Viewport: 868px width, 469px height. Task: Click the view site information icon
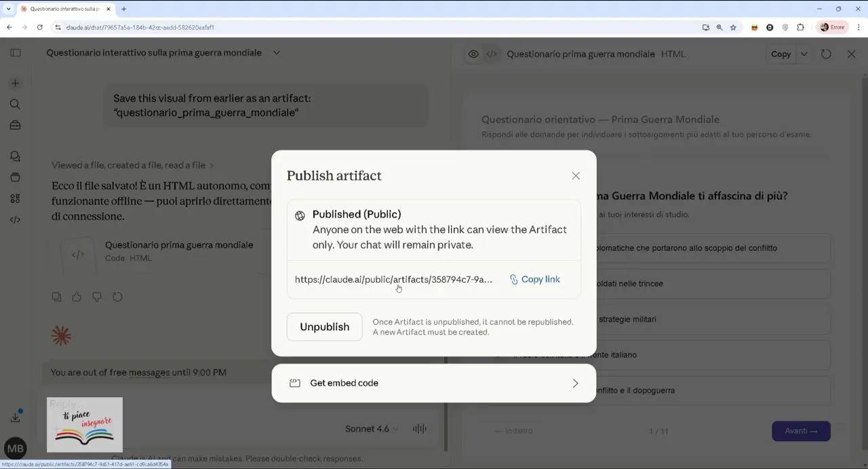[x=58, y=27]
